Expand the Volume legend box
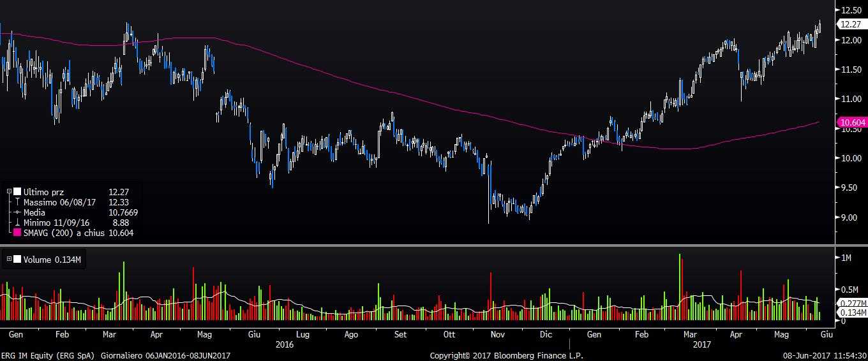The height and width of the screenshot is (361, 868). tap(9, 259)
